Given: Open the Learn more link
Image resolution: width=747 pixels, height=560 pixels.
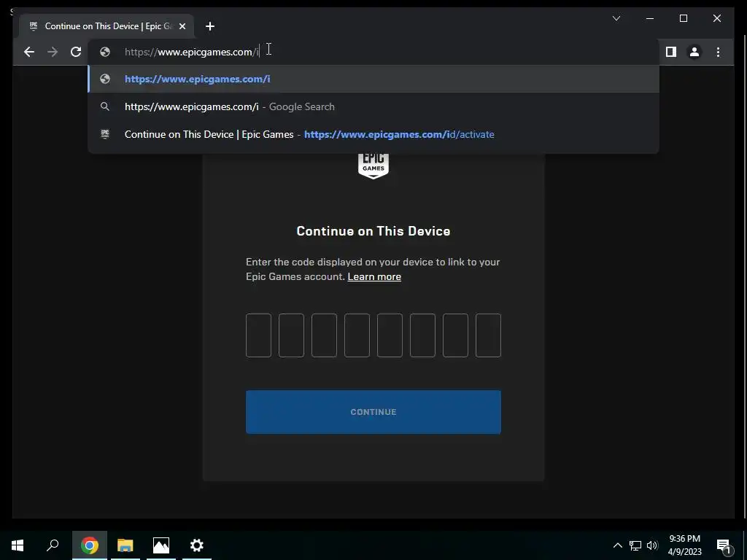Looking at the screenshot, I should [374, 276].
